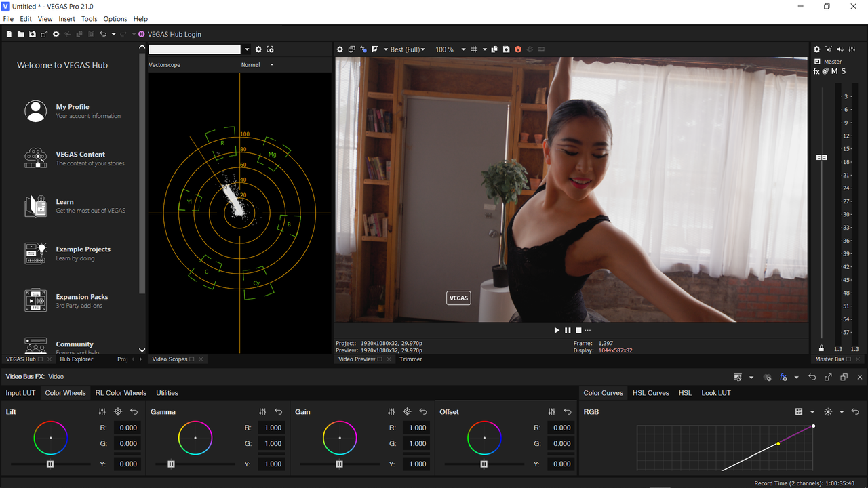This screenshot has height=488, width=868.
Task: Open overlays grid dropdown arrow in preview
Action: click(484, 49)
